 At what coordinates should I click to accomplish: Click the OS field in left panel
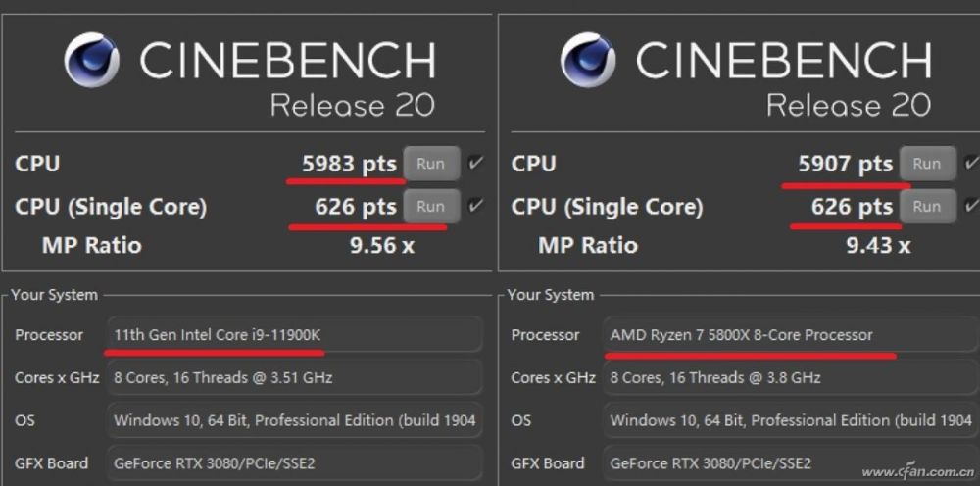coord(294,420)
